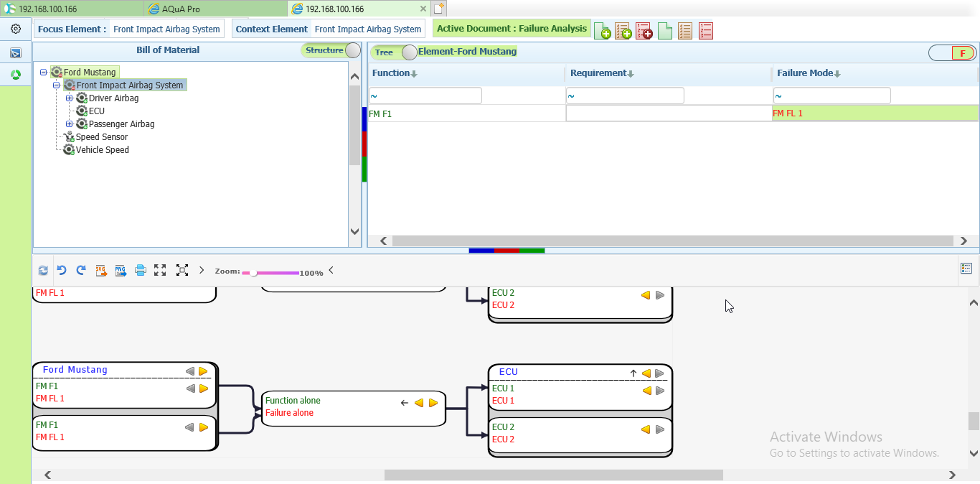The height and width of the screenshot is (484, 980).
Task: Click the up arrow in ECU header
Action: click(633, 373)
